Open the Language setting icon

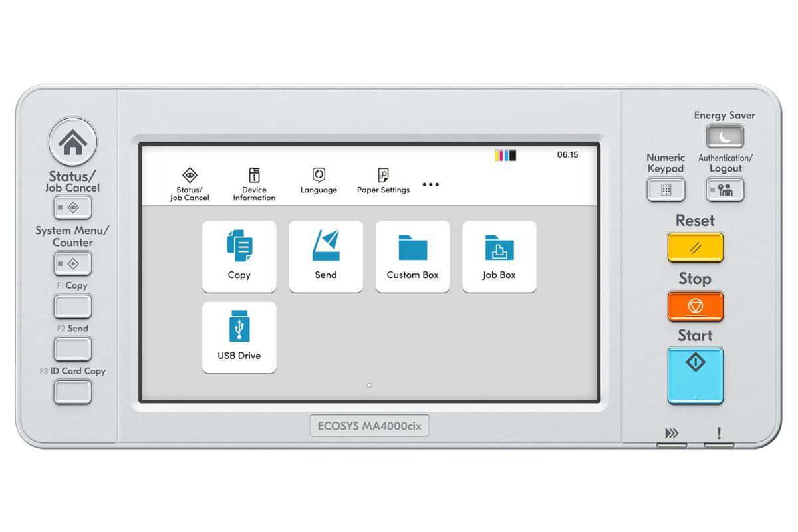coord(319,181)
